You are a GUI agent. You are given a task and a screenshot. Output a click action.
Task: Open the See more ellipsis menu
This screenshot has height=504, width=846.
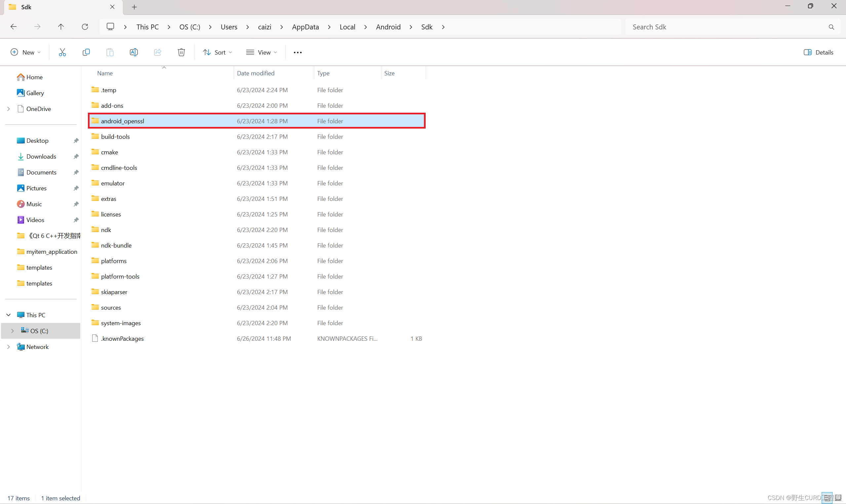pos(298,53)
